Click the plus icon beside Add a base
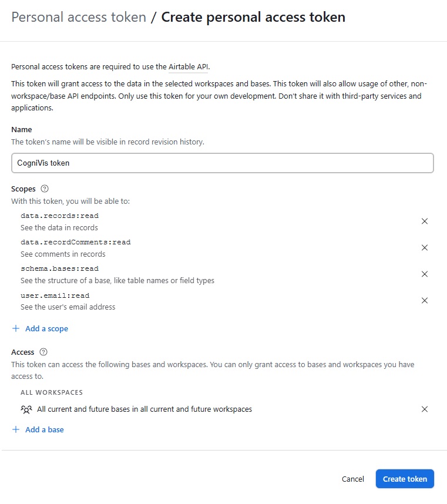 tap(16, 430)
